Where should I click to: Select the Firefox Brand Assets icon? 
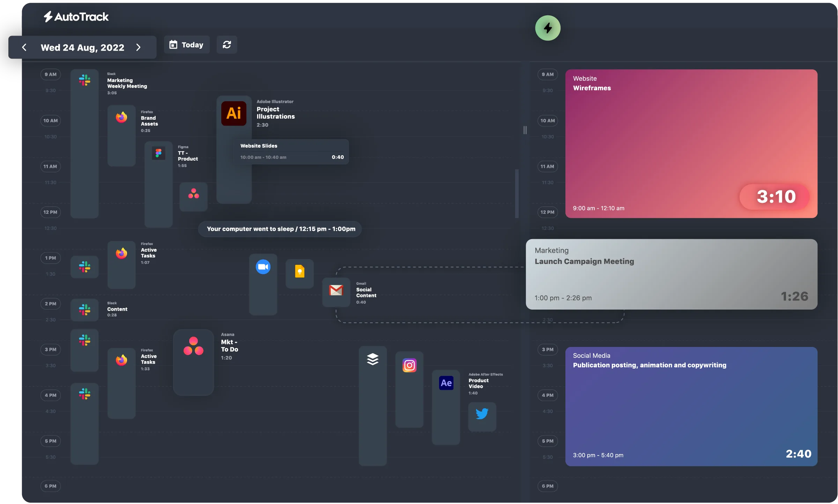pyautogui.click(x=121, y=117)
